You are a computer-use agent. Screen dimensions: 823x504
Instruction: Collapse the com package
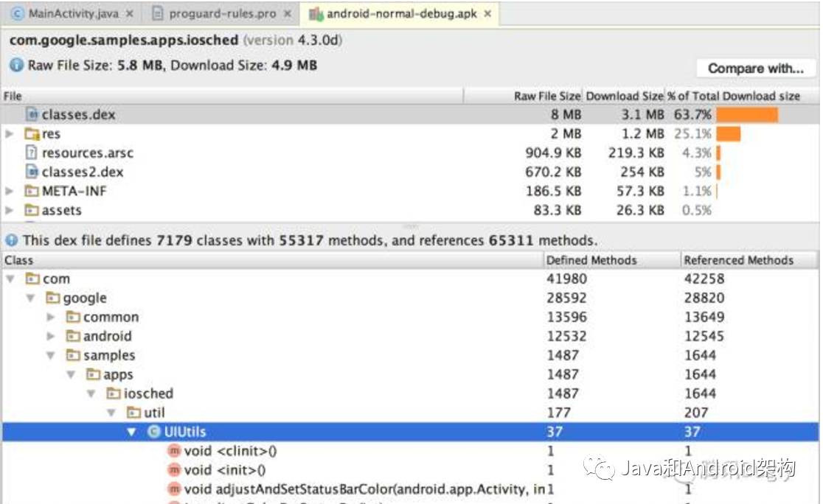coord(10,279)
